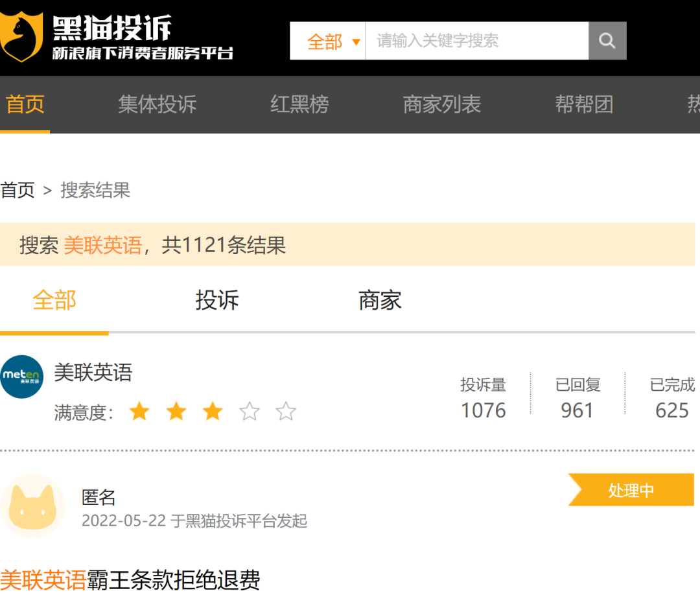The width and height of the screenshot is (700, 595).
Task: Click the third filled satisfaction star
Action: [213, 412]
